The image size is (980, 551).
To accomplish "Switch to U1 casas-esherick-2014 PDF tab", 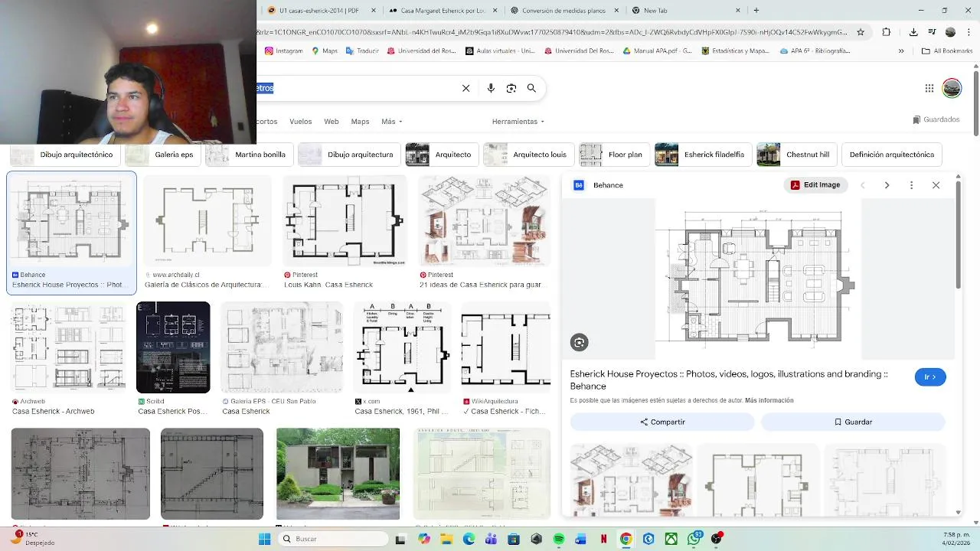I will pos(322,11).
